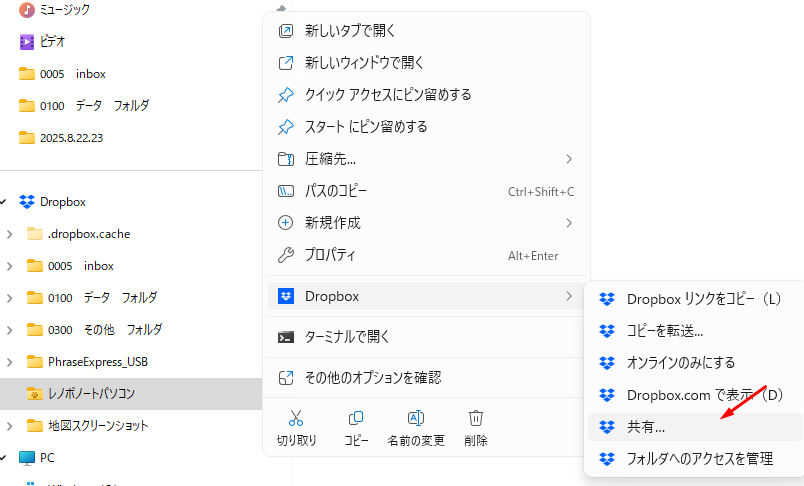The height and width of the screenshot is (486, 804).
Task: Click the Delete (削除) trash icon
Action: [x=476, y=418]
